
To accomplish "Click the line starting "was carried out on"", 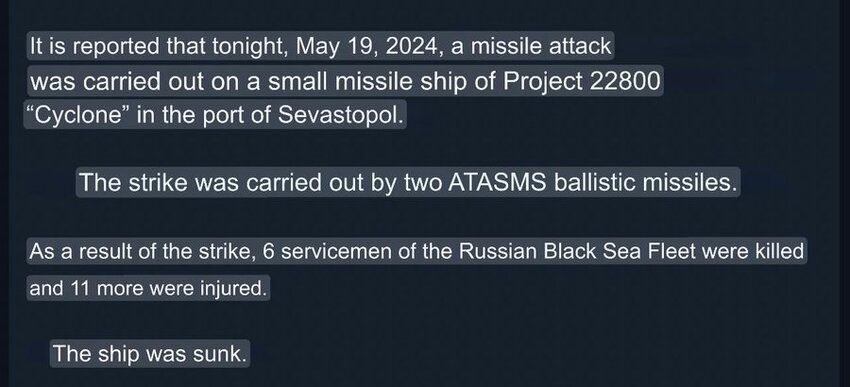I will tap(345, 81).
